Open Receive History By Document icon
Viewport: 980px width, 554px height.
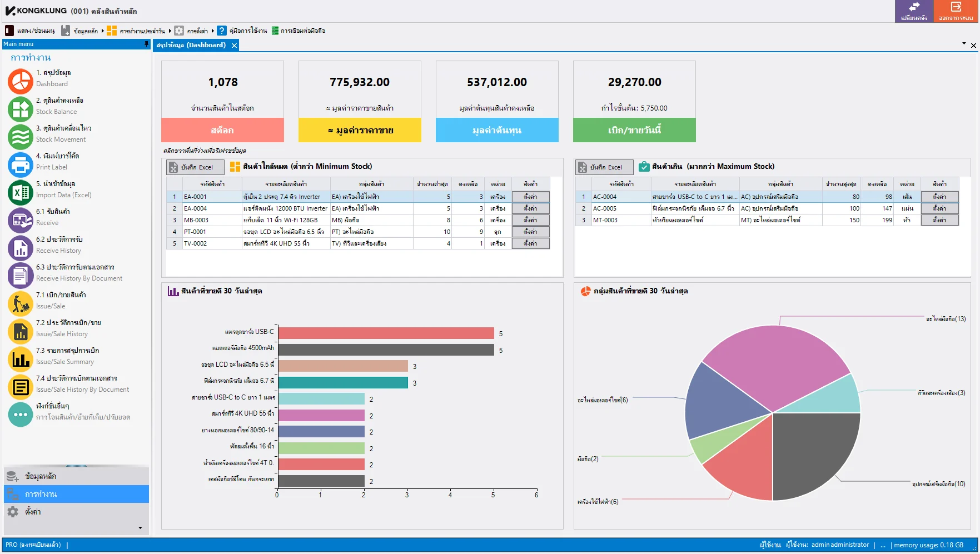21,276
